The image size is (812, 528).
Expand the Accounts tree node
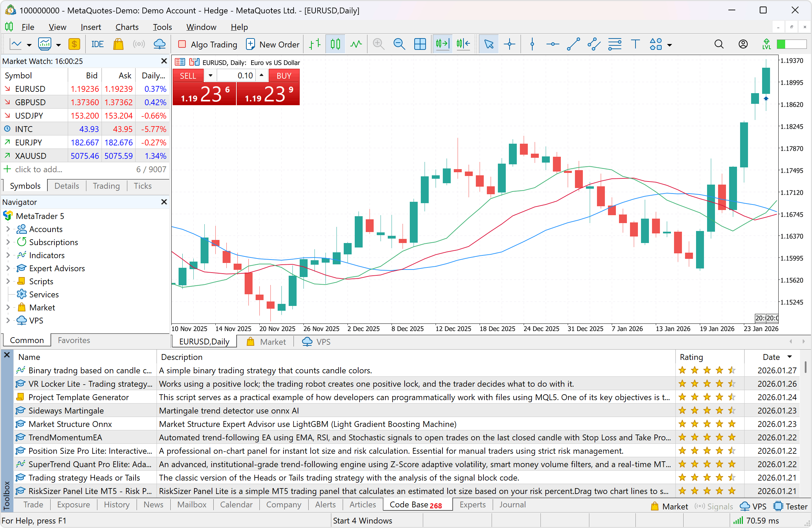(x=8, y=229)
